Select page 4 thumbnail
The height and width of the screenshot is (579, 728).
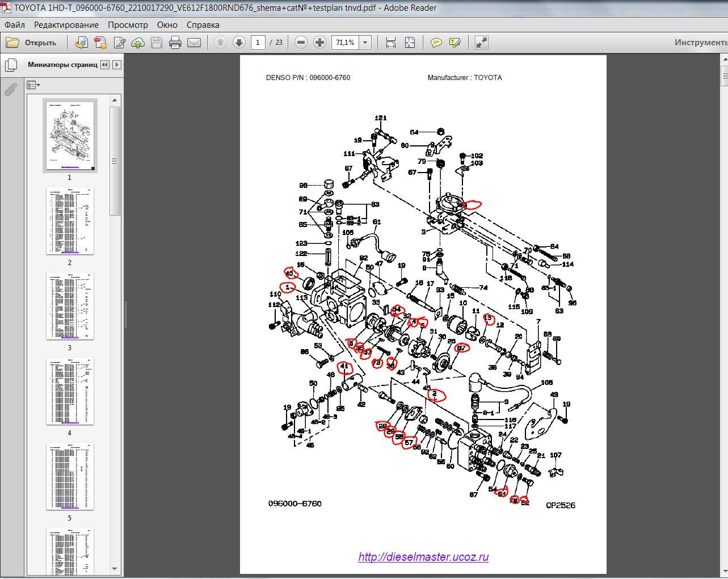pyautogui.click(x=70, y=391)
